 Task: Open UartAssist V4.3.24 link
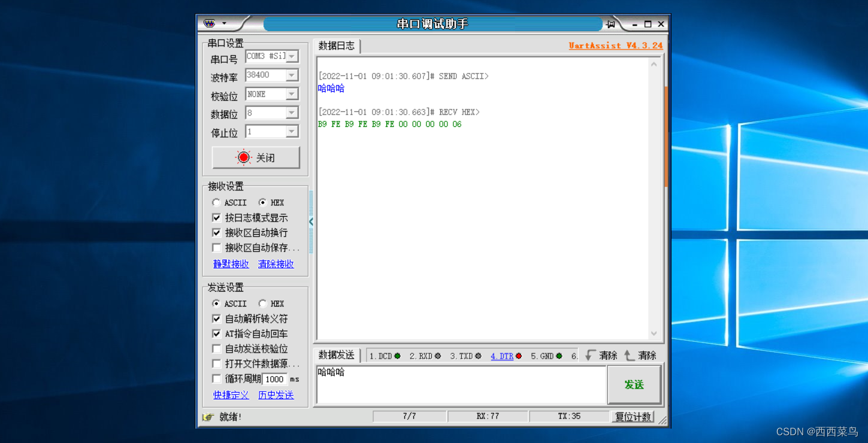615,45
